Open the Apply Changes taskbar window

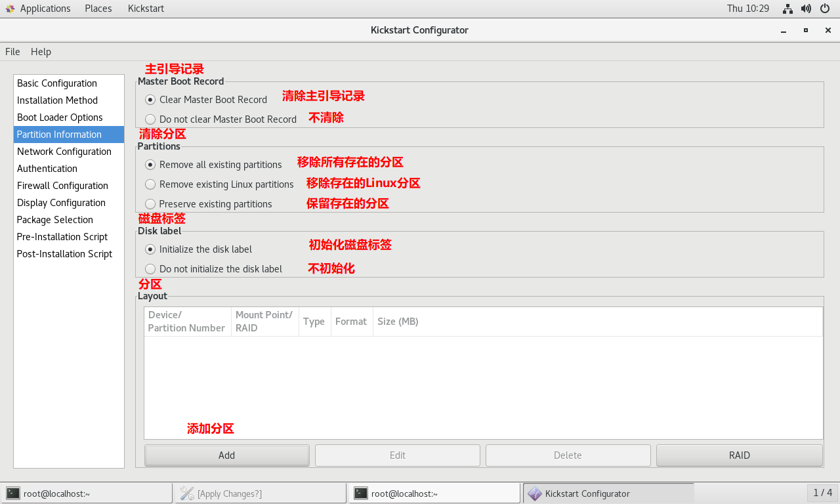(x=260, y=493)
